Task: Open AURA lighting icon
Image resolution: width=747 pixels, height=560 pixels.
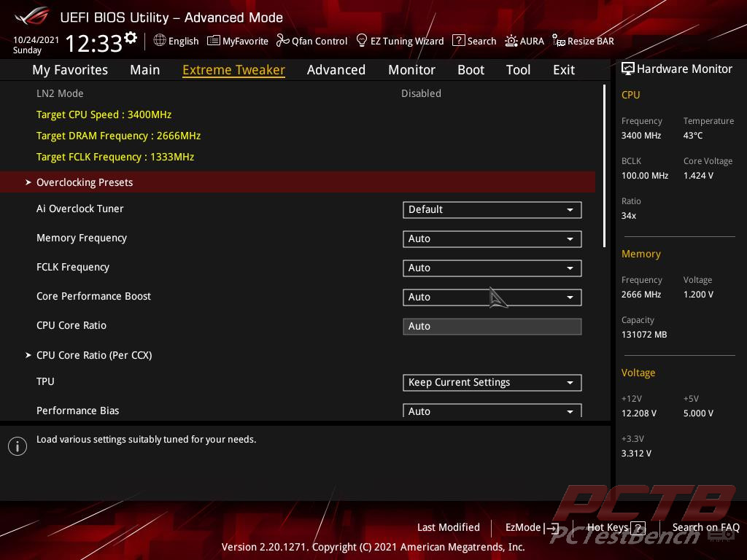Action: pyautogui.click(x=511, y=41)
